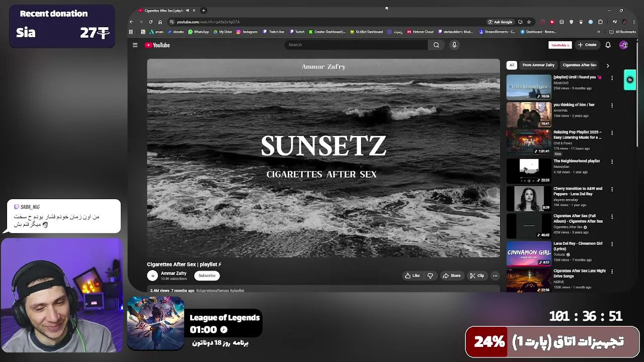
Task: Open the Instagram bookmark
Action: (x=247, y=32)
